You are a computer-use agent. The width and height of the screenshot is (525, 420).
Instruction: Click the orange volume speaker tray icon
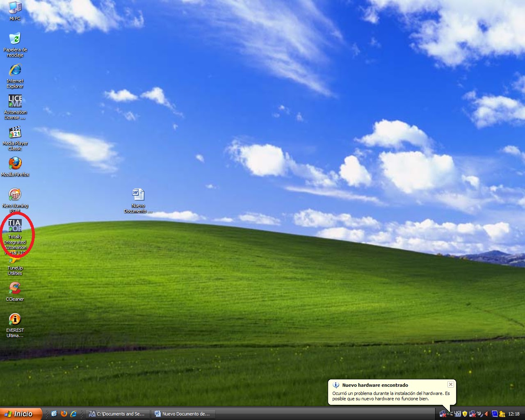point(487,414)
